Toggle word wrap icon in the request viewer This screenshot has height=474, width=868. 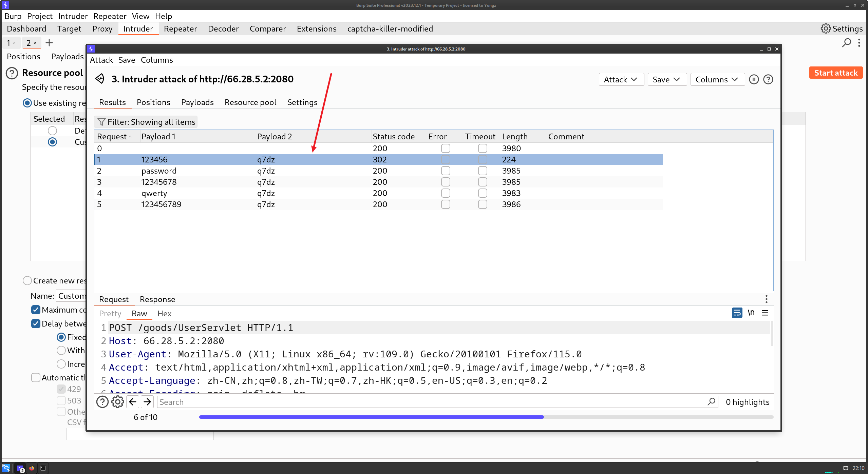coord(737,313)
